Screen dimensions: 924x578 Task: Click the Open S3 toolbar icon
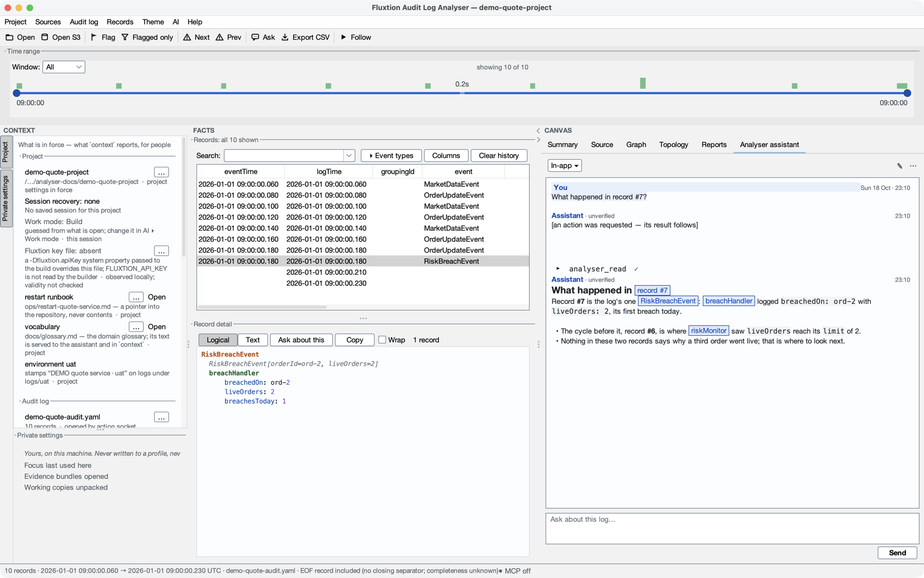(x=45, y=37)
